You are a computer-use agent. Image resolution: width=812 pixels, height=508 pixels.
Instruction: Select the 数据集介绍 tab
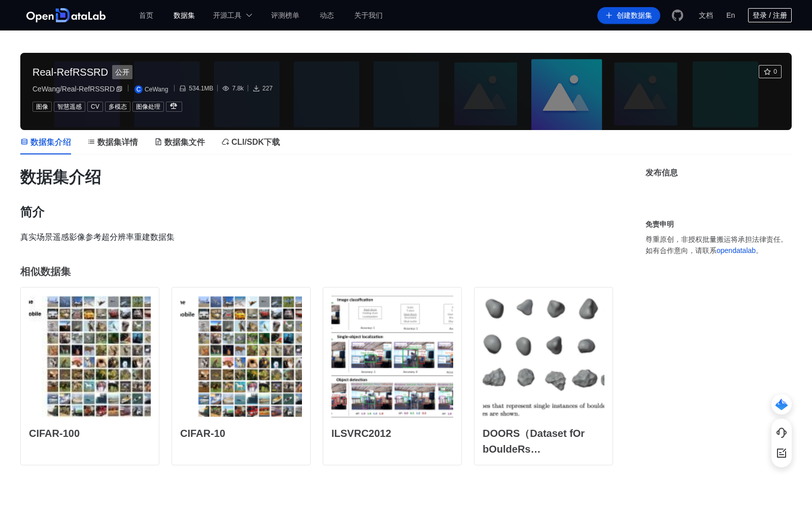[x=46, y=142]
